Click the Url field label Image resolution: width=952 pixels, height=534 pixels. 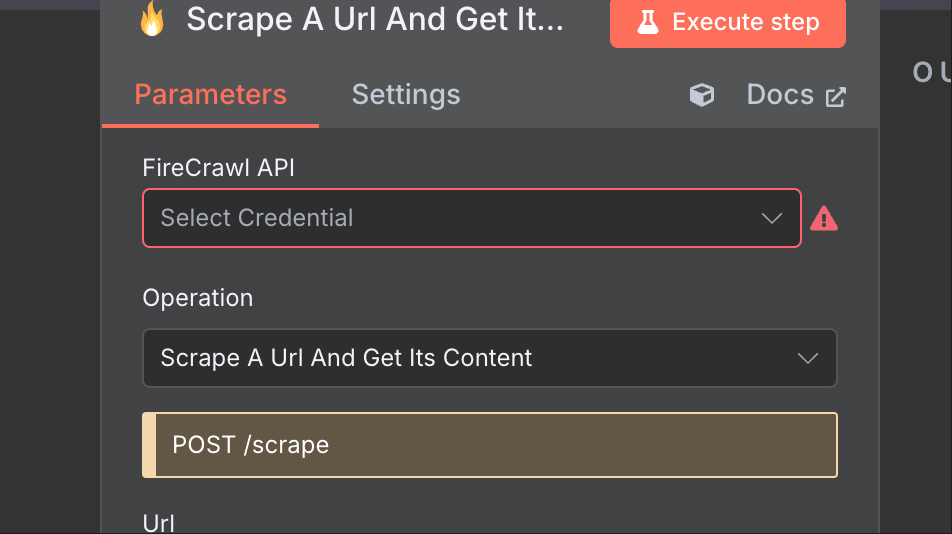pyautogui.click(x=159, y=523)
